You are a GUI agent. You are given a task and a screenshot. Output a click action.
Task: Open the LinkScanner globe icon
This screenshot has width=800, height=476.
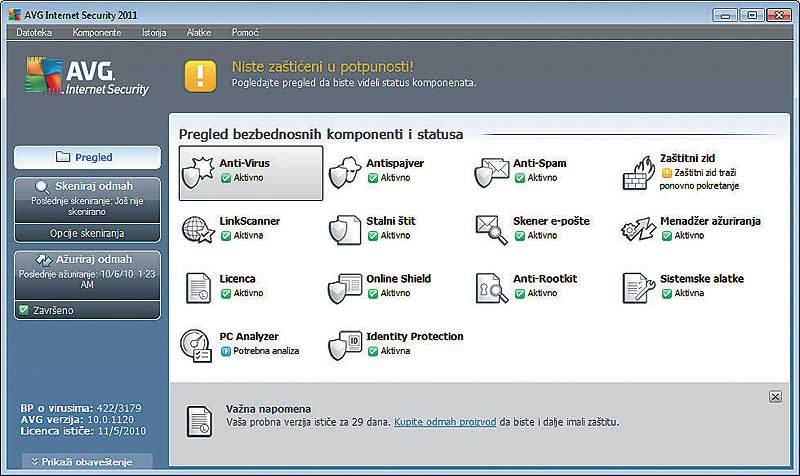(198, 230)
